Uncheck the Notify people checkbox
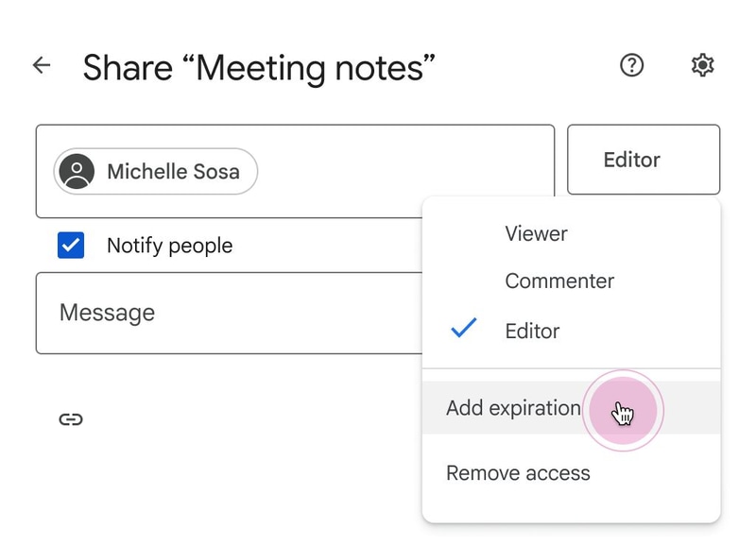The width and height of the screenshot is (756, 545). (71, 246)
